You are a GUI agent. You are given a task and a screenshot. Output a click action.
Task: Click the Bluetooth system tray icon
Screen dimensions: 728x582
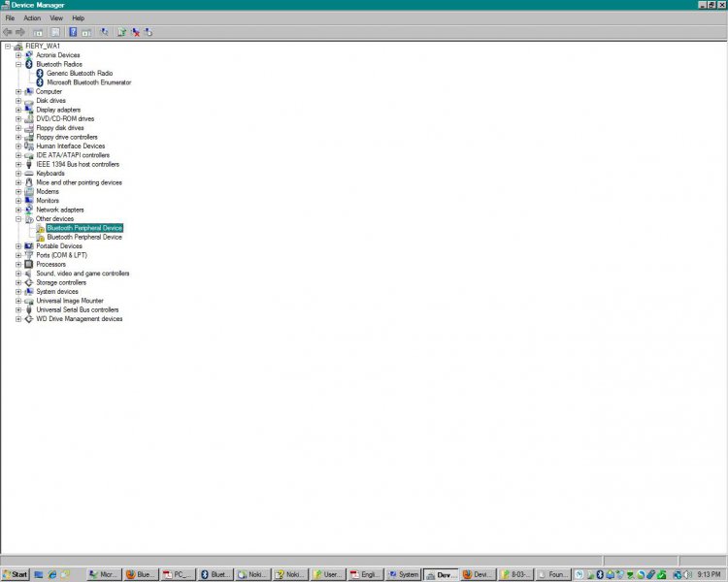[x=600, y=574]
